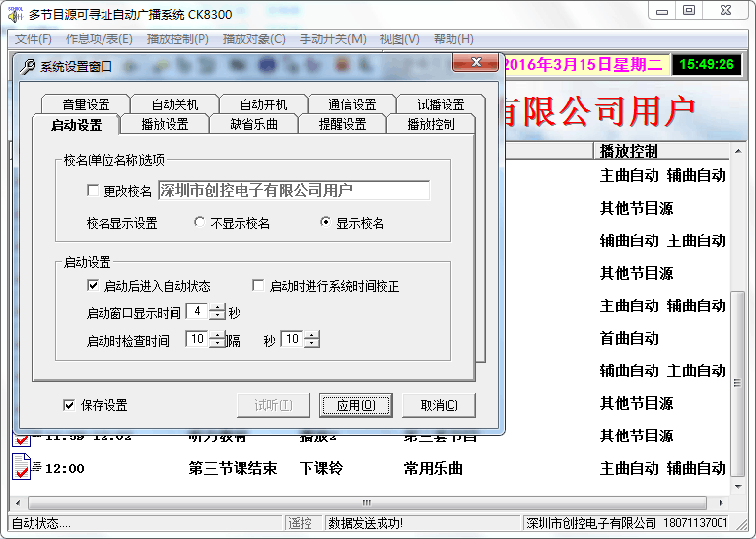Viewport: 756px width, 539px height.
Task: Select the 不显示校名 radio button
Action: click(199, 222)
